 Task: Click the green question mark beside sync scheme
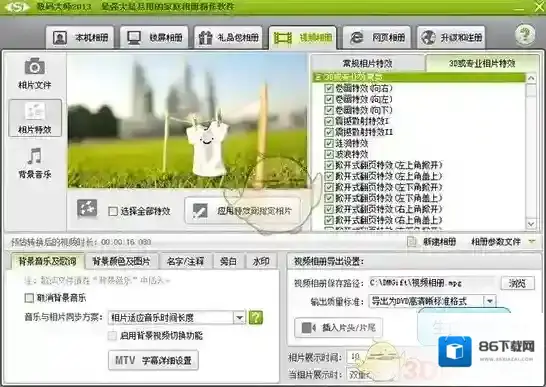coord(256,317)
